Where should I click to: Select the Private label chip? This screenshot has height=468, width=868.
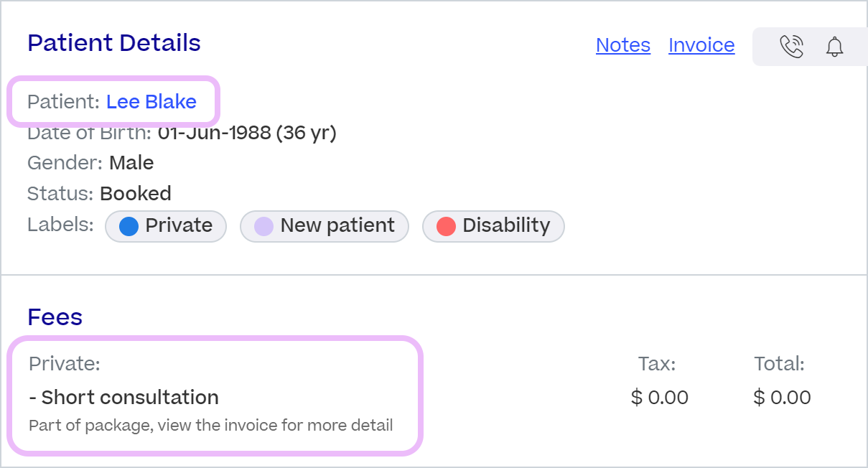(x=166, y=226)
